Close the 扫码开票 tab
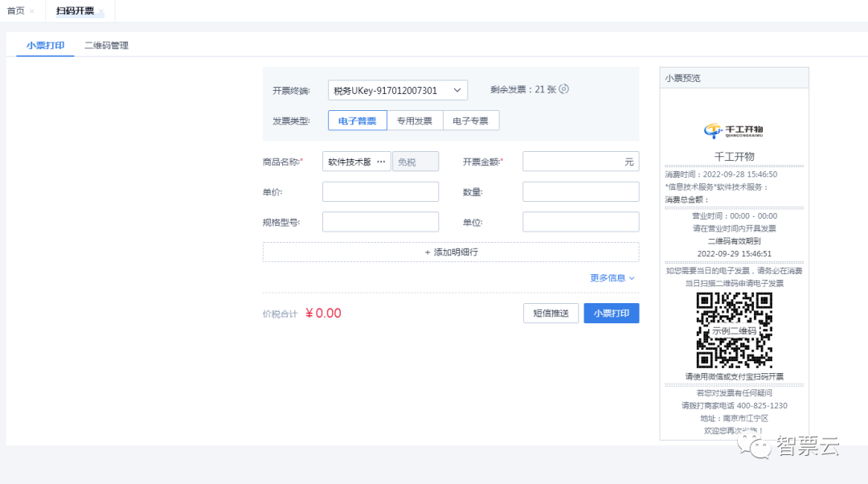The width and height of the screenshot is (868, 484). (101, 11)
